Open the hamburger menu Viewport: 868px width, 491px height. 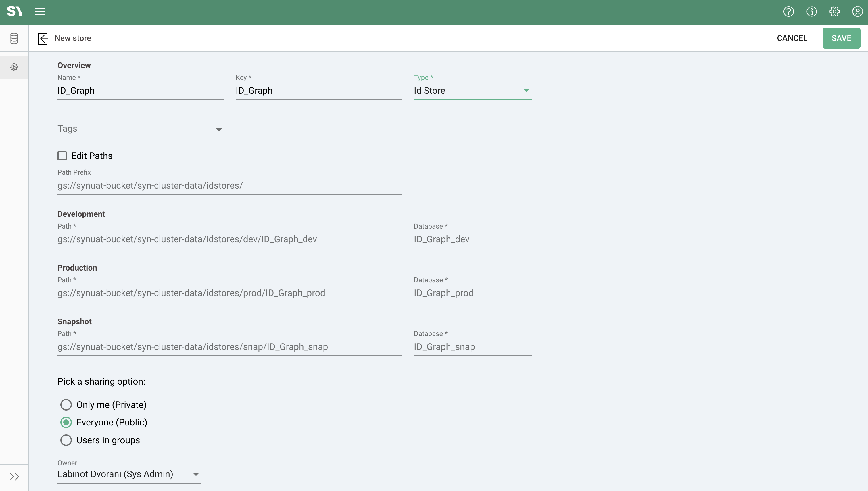[x=40, y=11]
